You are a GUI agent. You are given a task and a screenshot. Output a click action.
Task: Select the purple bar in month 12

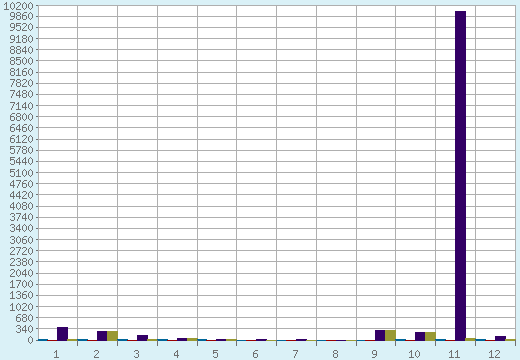point(500,338)
